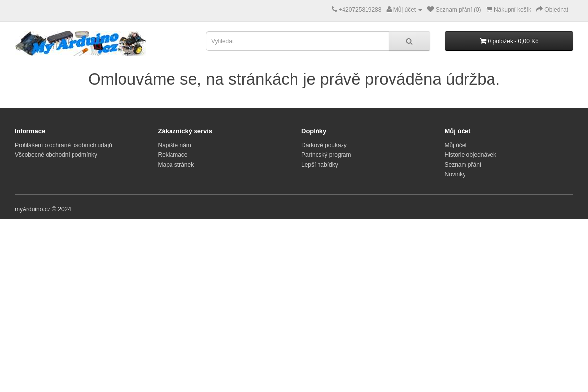The width and height of the screenshot is (588, 392).
Task: Open the Mapa stránek link
Action: (176, 165)
